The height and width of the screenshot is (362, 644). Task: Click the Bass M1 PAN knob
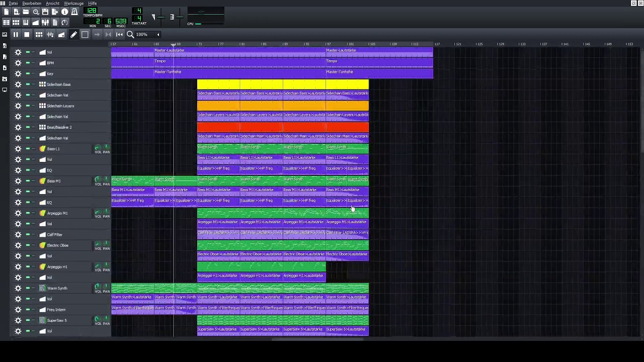106,180
